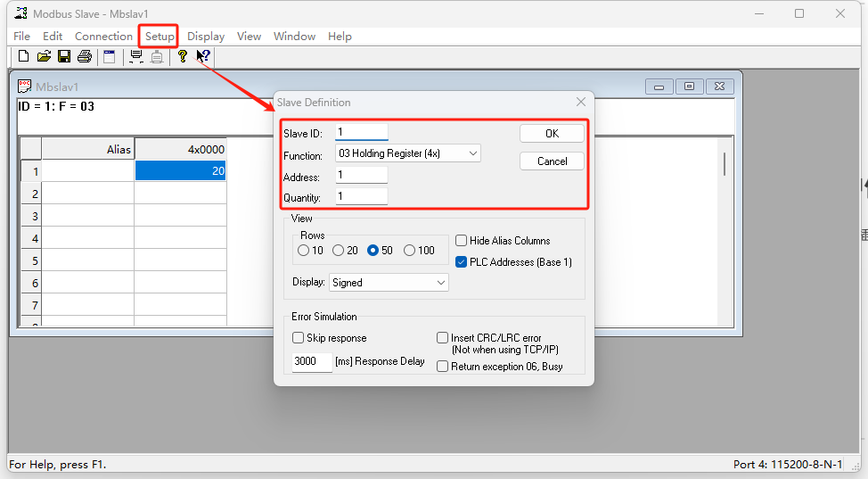Open the Display menu
This screenshot has width=868, height=479.
point(206,37)
